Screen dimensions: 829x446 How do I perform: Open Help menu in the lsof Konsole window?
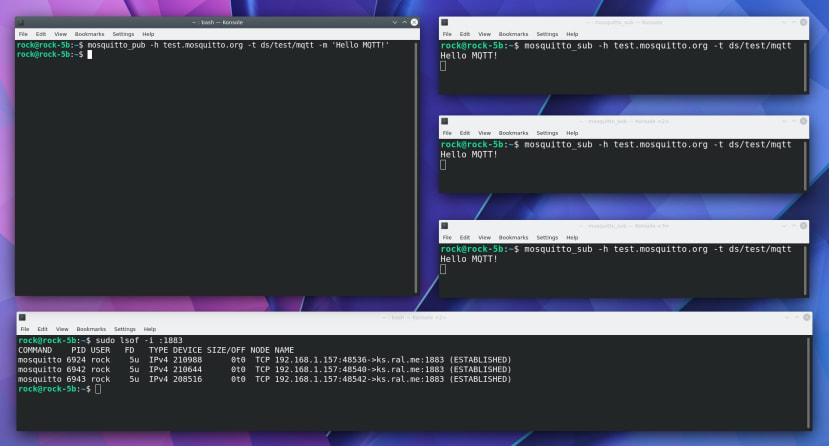click(x=150, y=329)
